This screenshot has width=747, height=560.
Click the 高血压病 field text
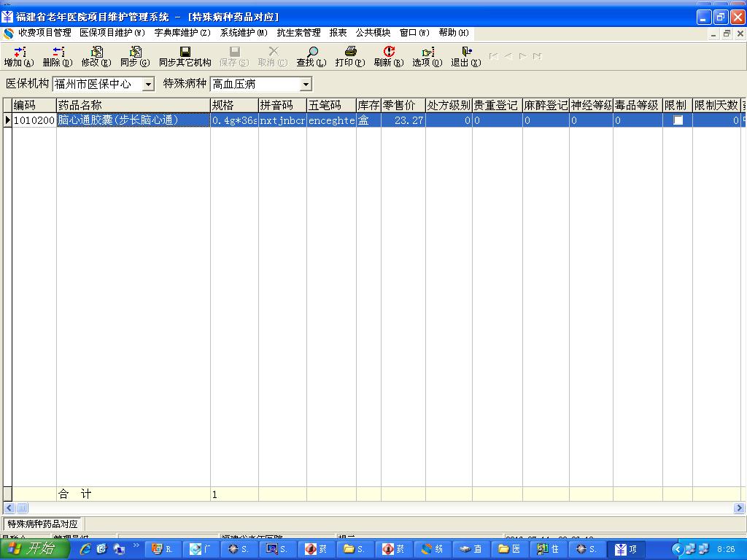[x=234, y=85]
